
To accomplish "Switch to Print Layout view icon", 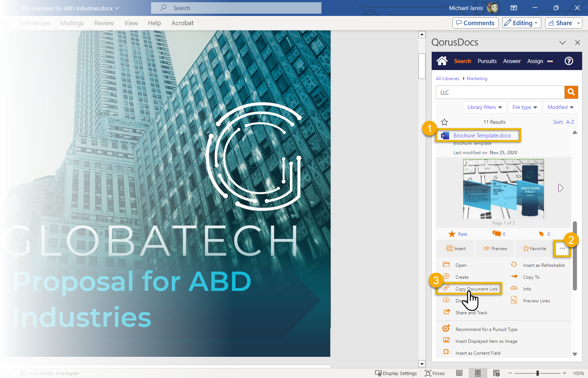I will [478, 373].
